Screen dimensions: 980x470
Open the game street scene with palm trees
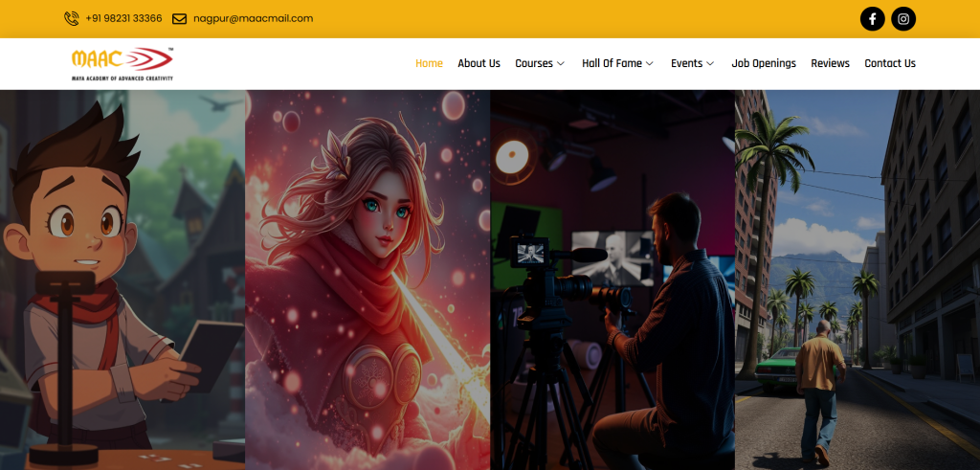pos(857,280)
